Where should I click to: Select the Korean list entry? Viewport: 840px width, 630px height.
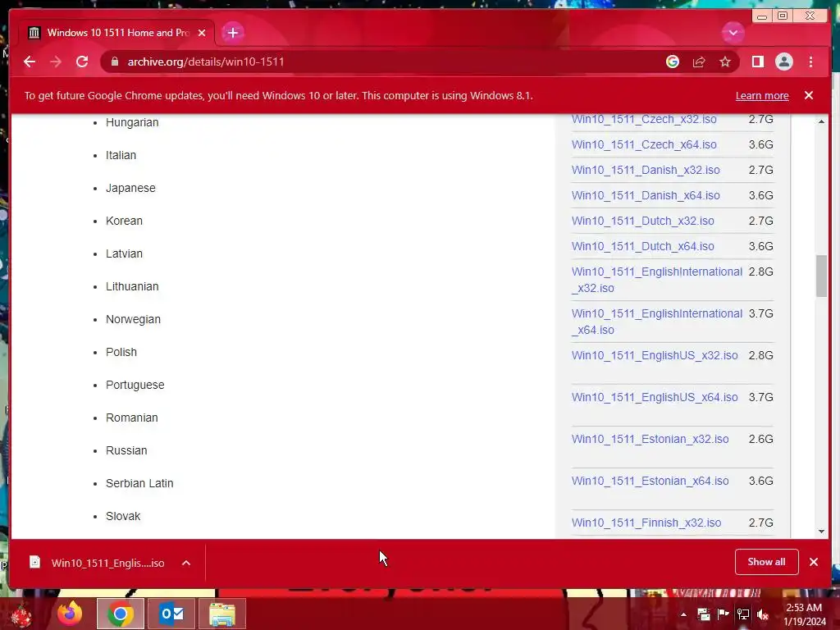point(124,221)
